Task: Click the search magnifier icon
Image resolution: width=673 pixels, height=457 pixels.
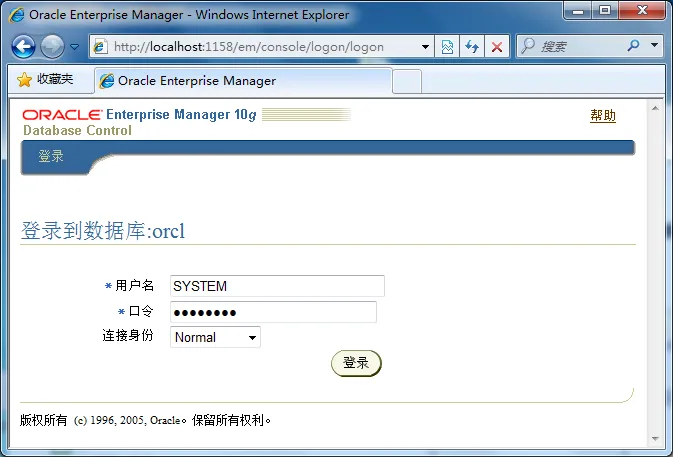Action: (x=633, y=46)
